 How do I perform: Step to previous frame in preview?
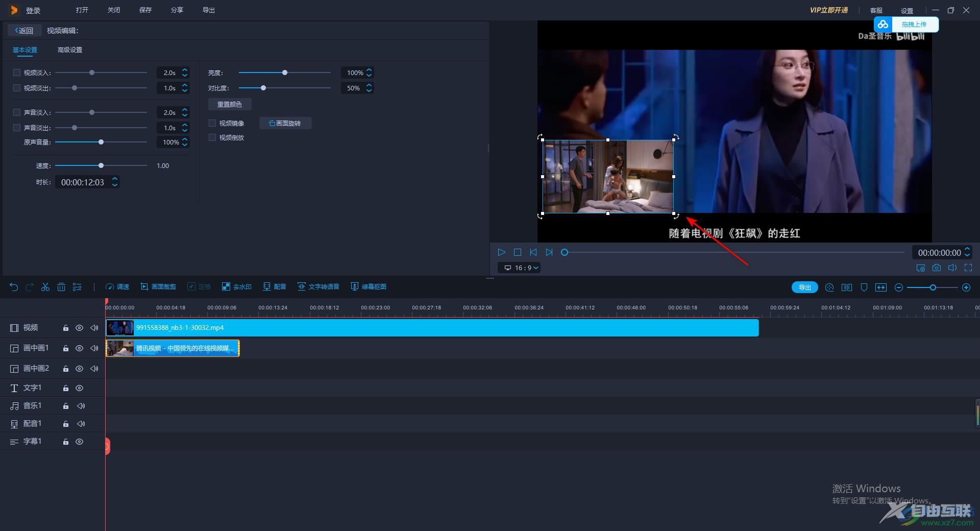click(533, 252)
